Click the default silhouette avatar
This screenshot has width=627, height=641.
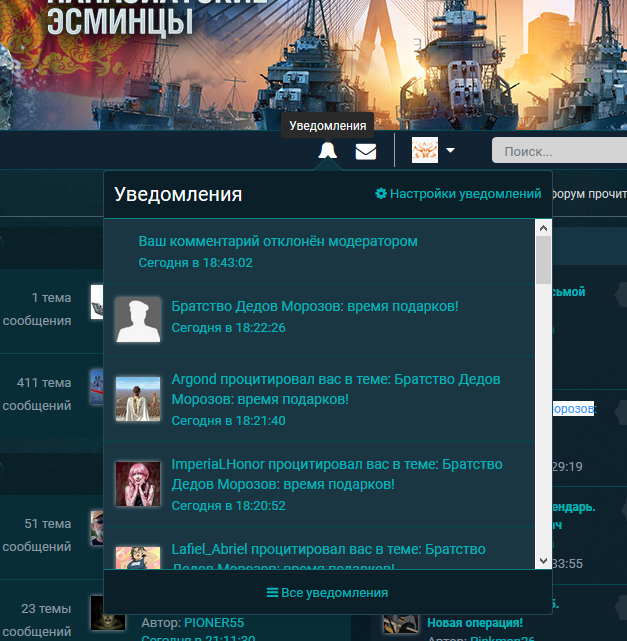pos(138,320)
